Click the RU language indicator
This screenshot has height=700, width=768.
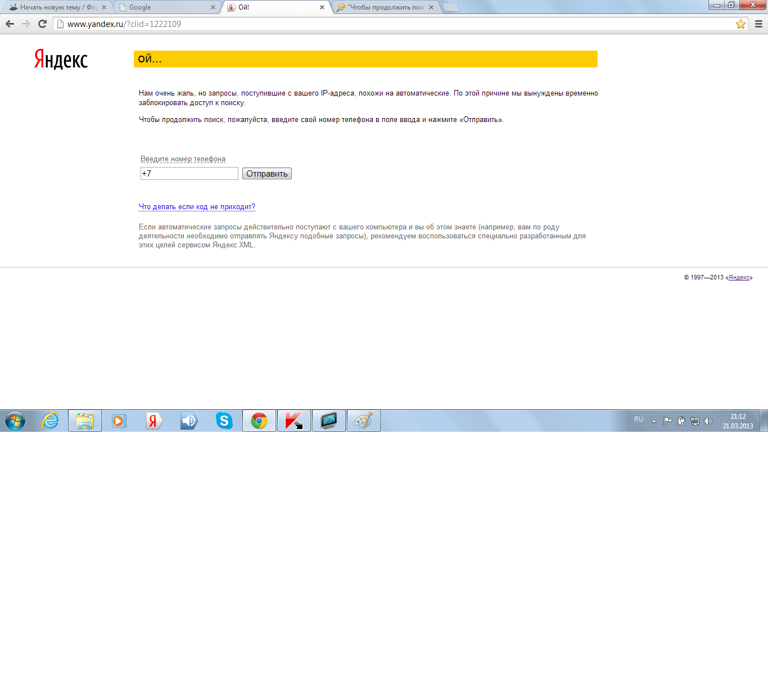(639, 419)
